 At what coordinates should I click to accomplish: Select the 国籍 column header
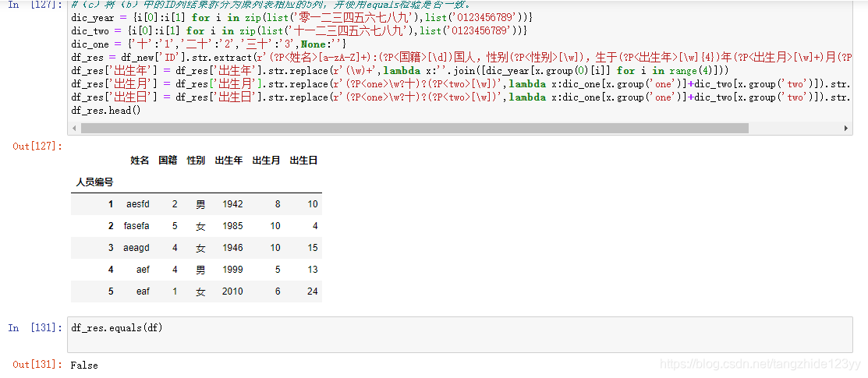(x=168, y=161)
